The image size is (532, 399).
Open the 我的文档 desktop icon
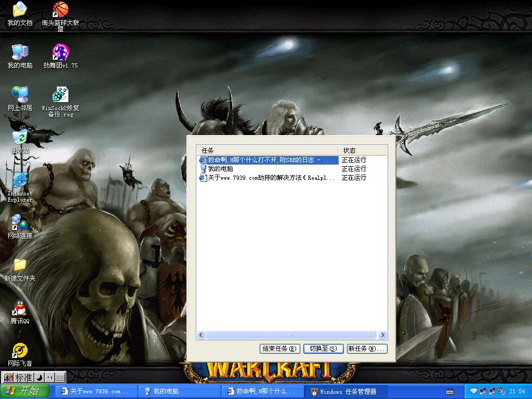tap(20, 14)
